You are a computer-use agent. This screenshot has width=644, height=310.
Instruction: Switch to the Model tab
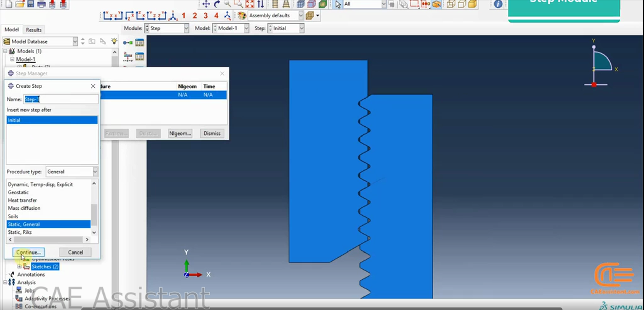pos(11,30)
